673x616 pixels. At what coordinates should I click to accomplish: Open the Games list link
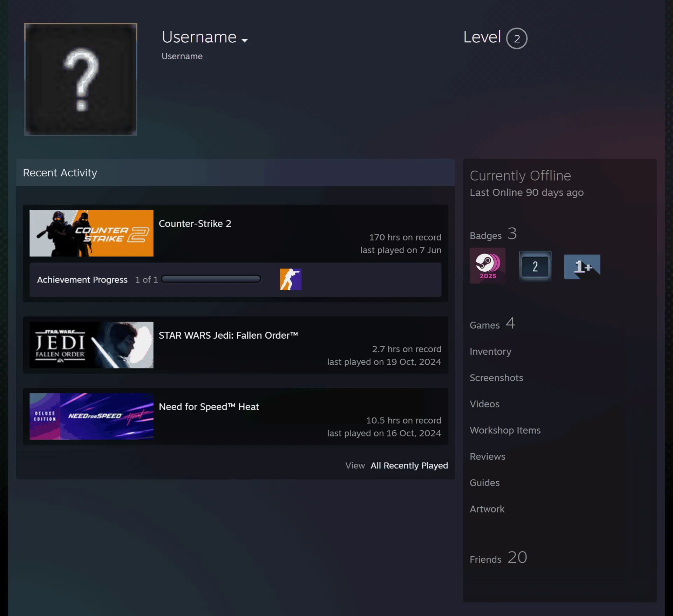point(492,323)
